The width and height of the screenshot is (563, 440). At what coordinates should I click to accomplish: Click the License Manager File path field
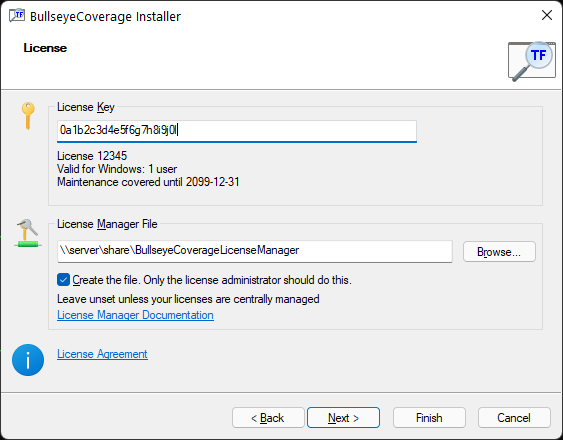click(x=255, y=251)
